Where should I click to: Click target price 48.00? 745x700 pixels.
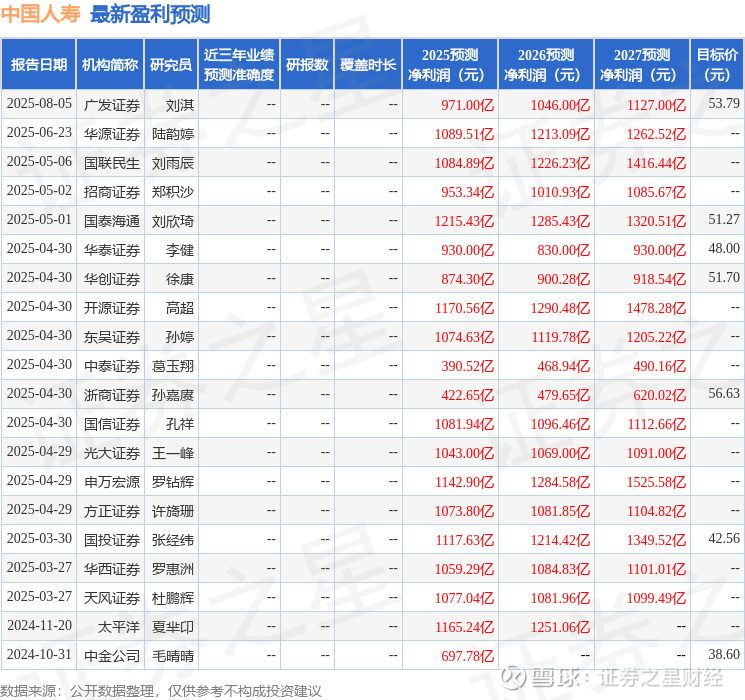pos(724,248)
